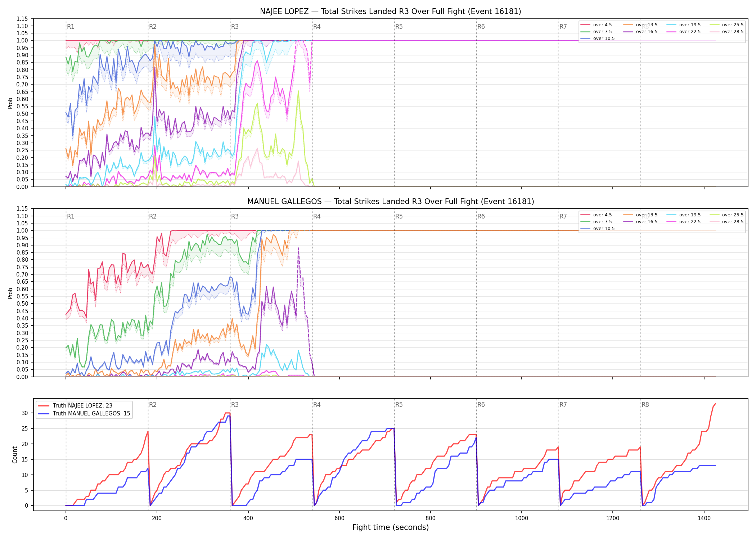Click the NAJEE LOPEZ chart title
Screen dimensions: 756x540
pos(390,12)
